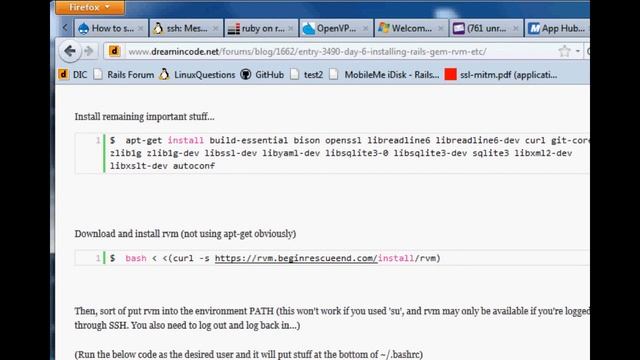Click the "bash" keyword in rvm code block
This screenshot has height=360, width=640.
click(136, 258)
